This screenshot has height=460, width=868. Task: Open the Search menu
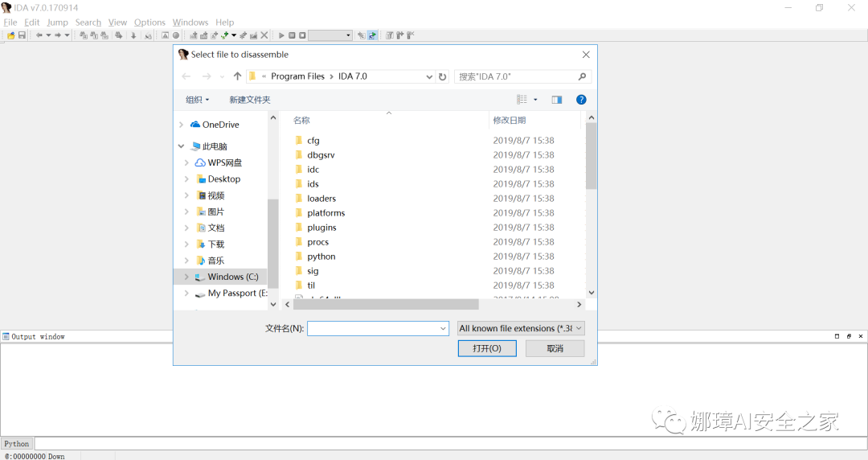(88, 23)
